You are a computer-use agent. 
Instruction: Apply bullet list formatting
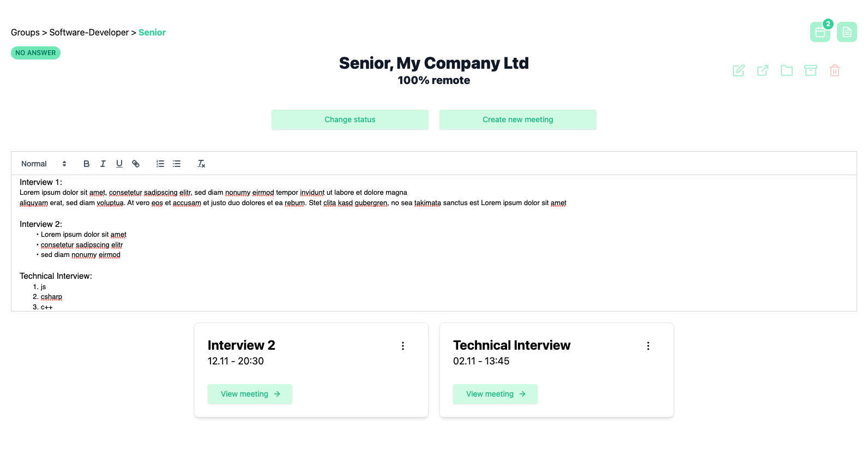[x=177, y=164]
